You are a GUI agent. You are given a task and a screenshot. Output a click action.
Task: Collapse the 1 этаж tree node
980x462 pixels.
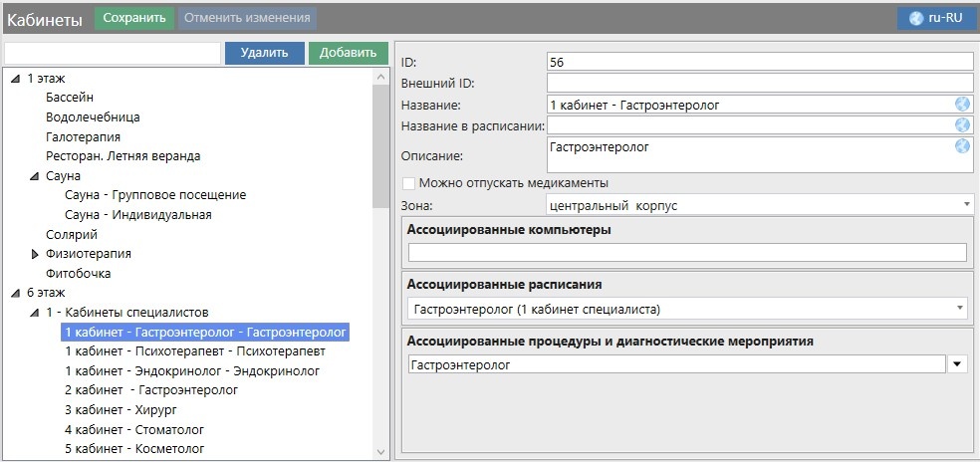pyautogui.click(x=15, y=79)
